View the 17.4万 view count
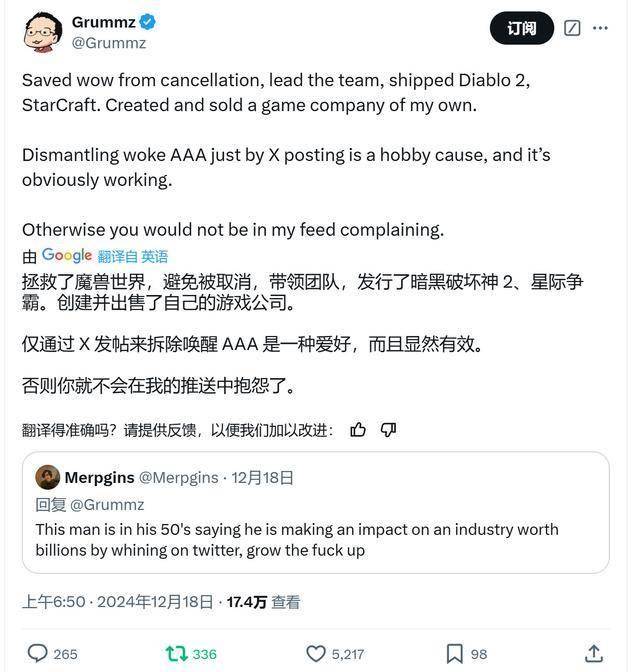Screen dimensions: 640x672 click(x=248, y=602)
